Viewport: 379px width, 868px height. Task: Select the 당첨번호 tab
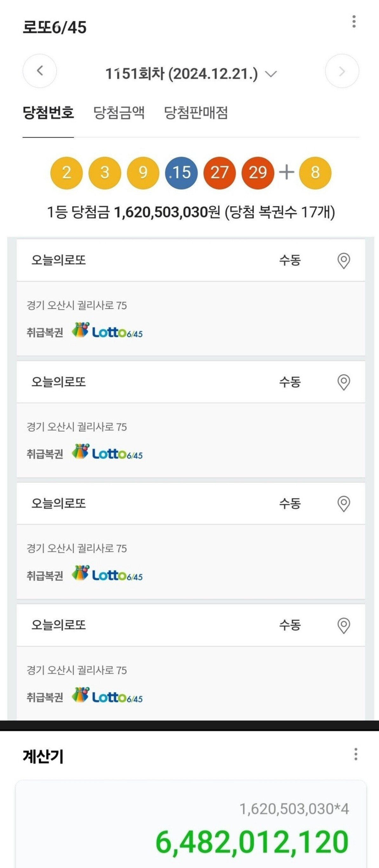coord(48,113)
